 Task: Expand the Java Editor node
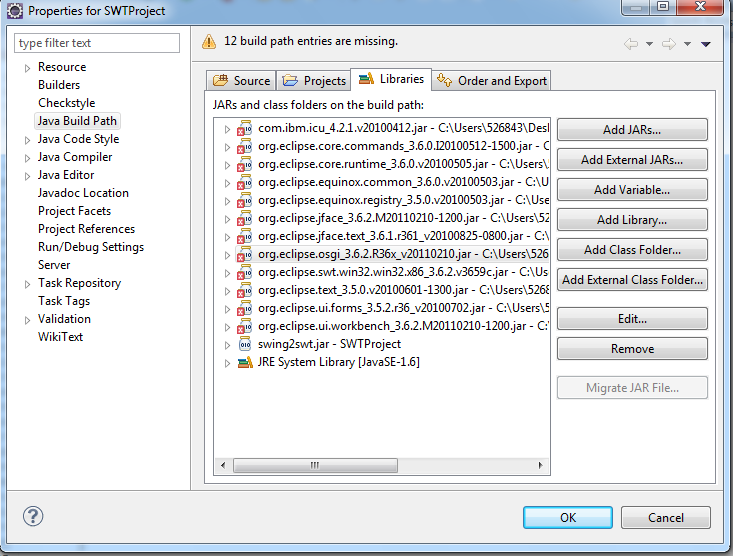pyautogui.click(x=27, y=176)
